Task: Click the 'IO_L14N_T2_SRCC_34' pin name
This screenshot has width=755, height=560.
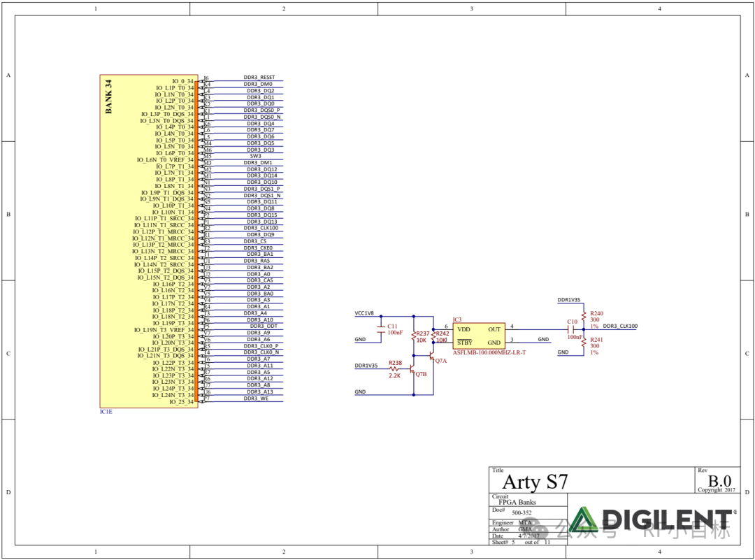Action: coord(164,264)
